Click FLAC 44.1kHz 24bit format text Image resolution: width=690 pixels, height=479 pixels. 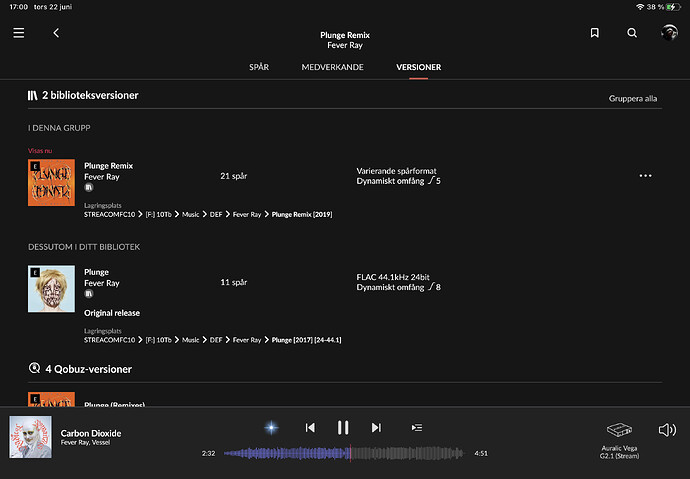pos(393,277)
